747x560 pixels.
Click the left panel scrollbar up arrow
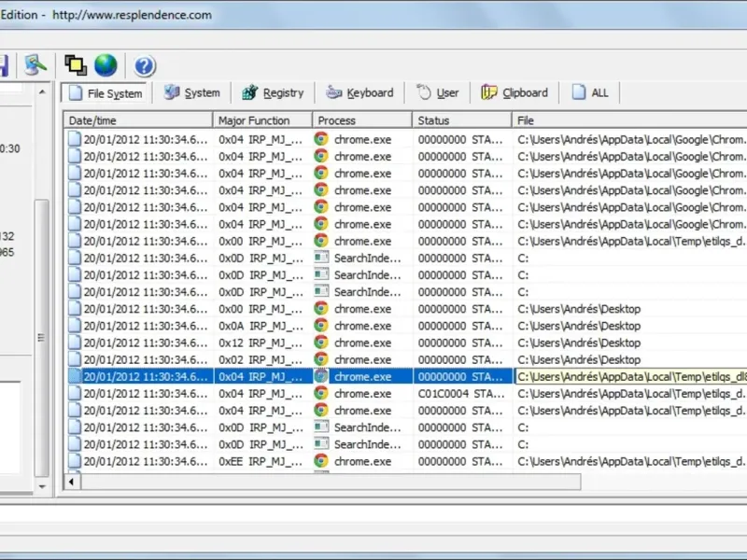42,91
